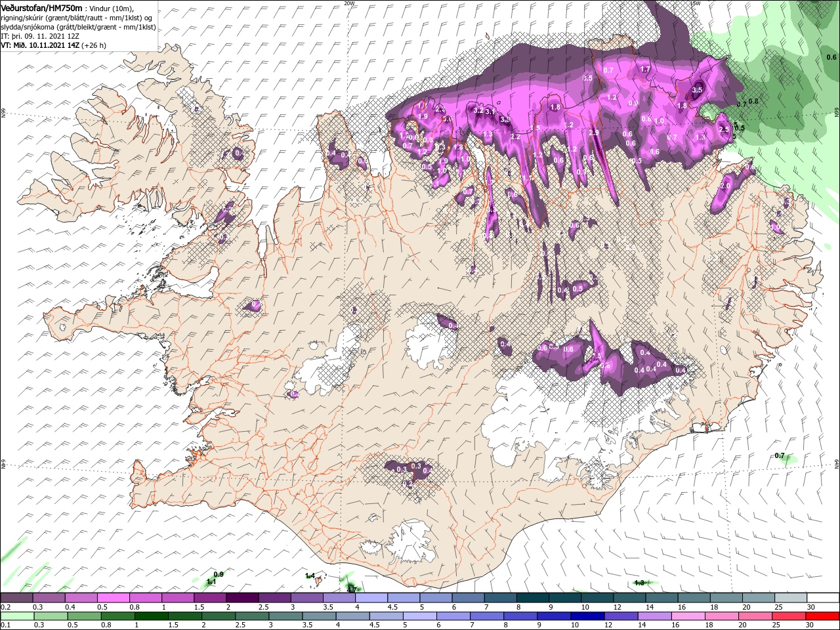Click the 4.7 rain value on the map
This screenshot has height=630, width=840.
click(x=352, y=590)
